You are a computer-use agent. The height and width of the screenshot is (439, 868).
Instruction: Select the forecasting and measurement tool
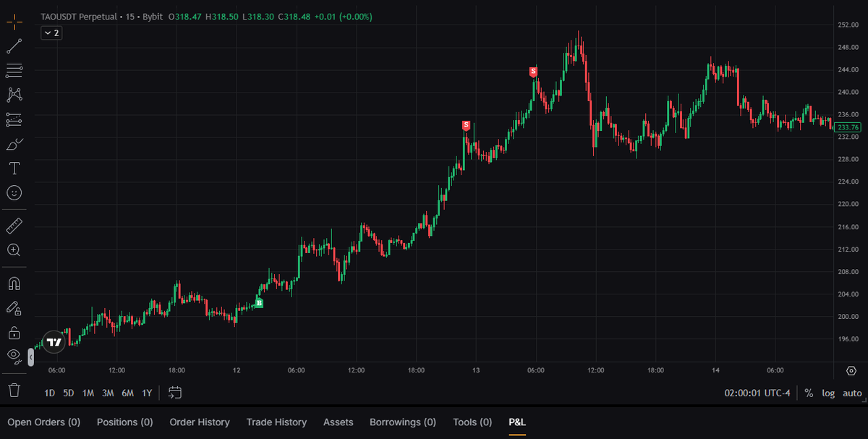[14, 119]
